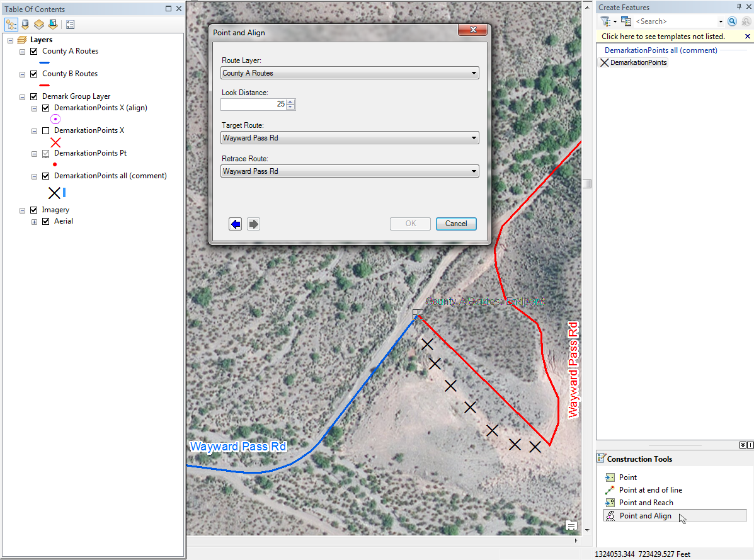Open the Route Layer dropdown

click(x=350, y=73)
